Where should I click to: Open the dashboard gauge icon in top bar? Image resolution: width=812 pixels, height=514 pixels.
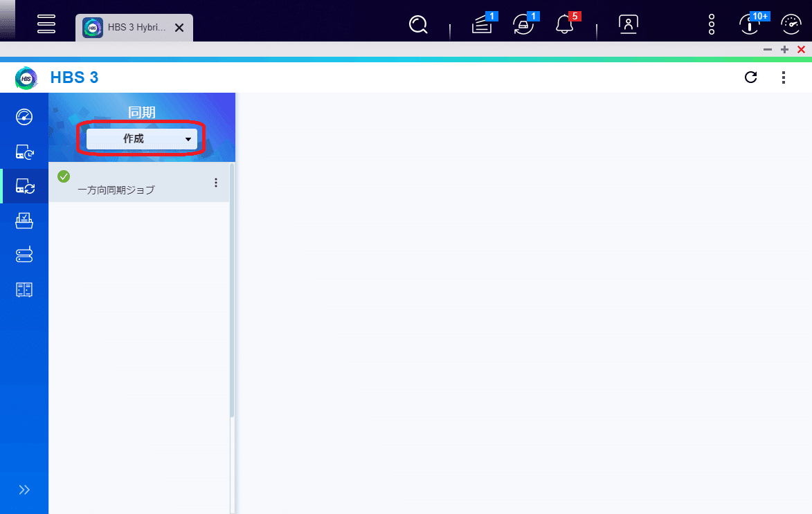pos(791,24)
